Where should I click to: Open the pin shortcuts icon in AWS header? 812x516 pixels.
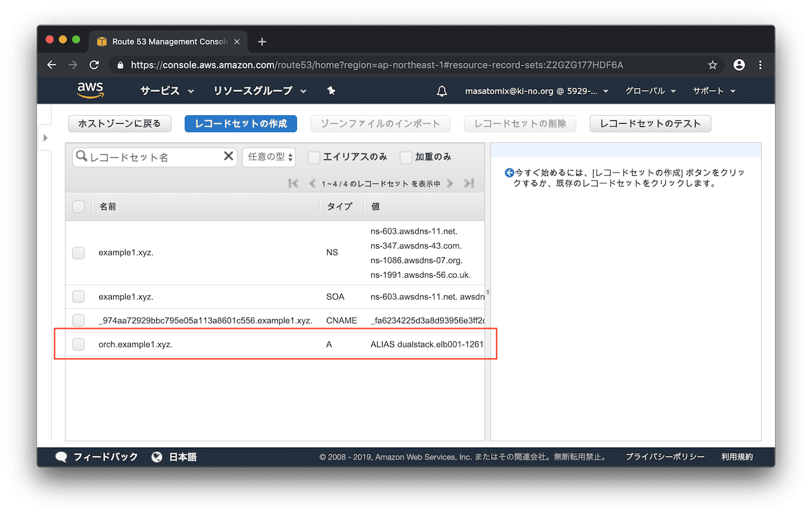coord(332,91)
